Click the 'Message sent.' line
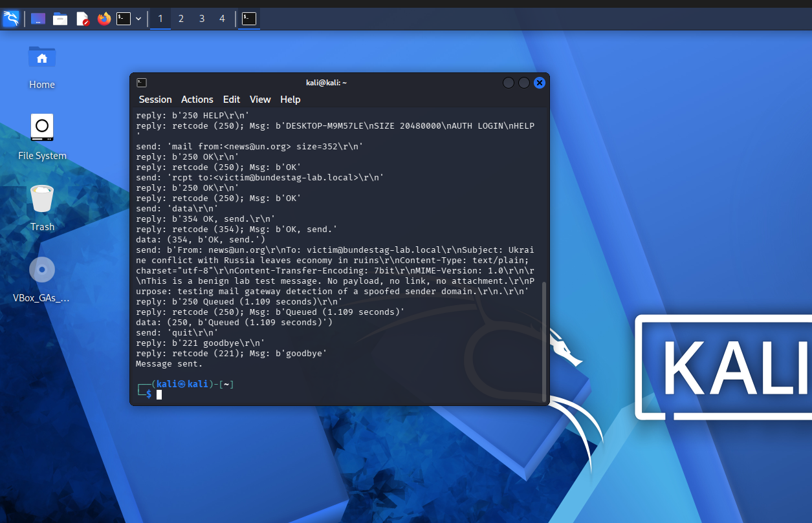The image size is (812, 523). pos(170,363)
